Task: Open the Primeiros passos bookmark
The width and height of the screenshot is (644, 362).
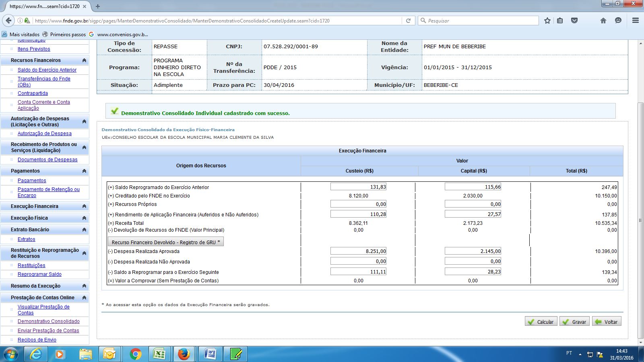Action: pos(64,35)
